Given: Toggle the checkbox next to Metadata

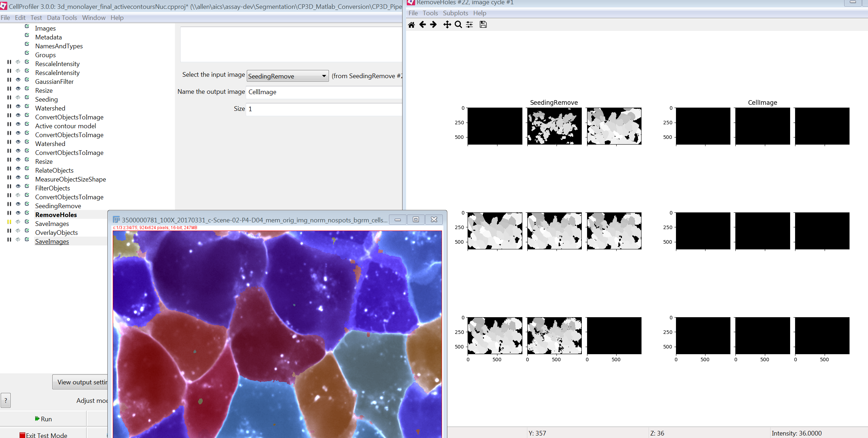Looking at the screenshot, I should pyautogui.click(x=27, y=35).
